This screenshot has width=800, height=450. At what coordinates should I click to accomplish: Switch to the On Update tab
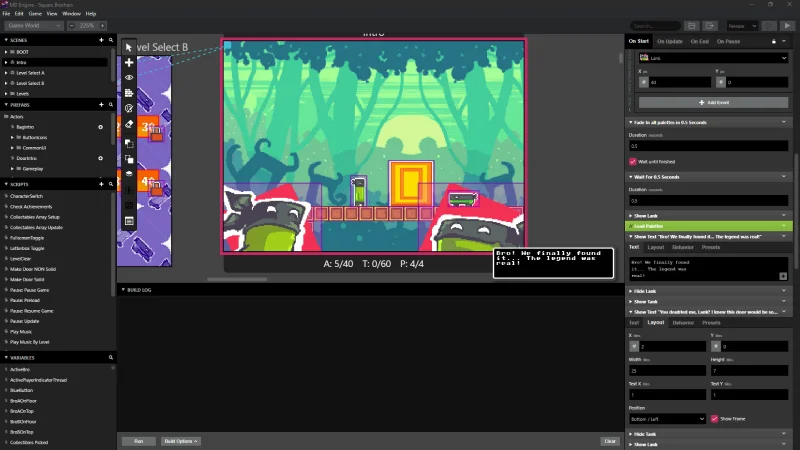(670, 41)
